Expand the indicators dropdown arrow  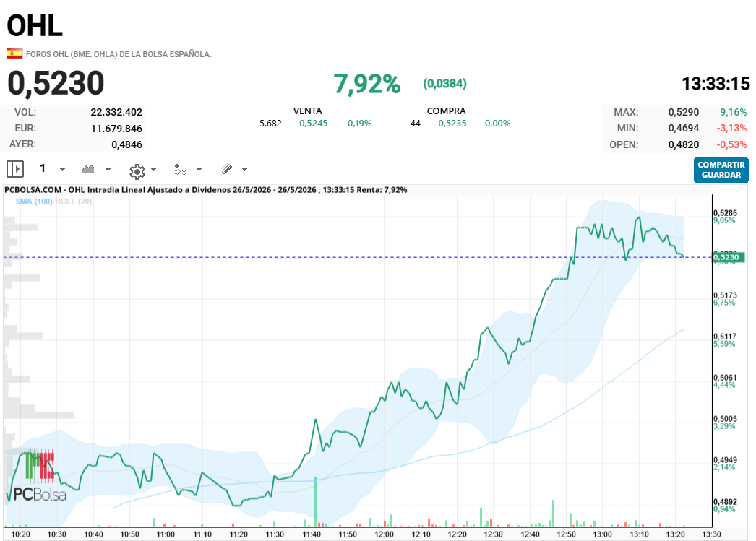[x=199, y=170]
